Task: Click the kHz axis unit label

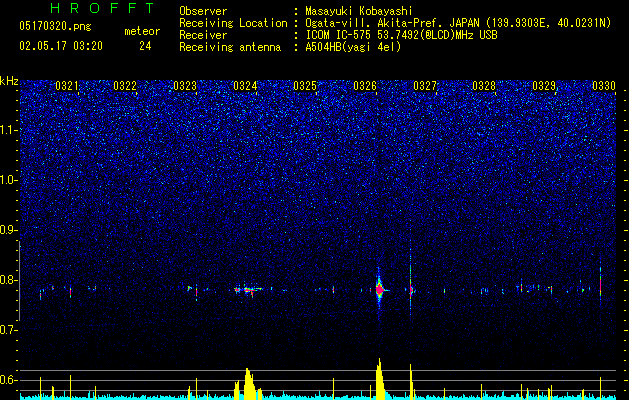Action: point(9,81)
